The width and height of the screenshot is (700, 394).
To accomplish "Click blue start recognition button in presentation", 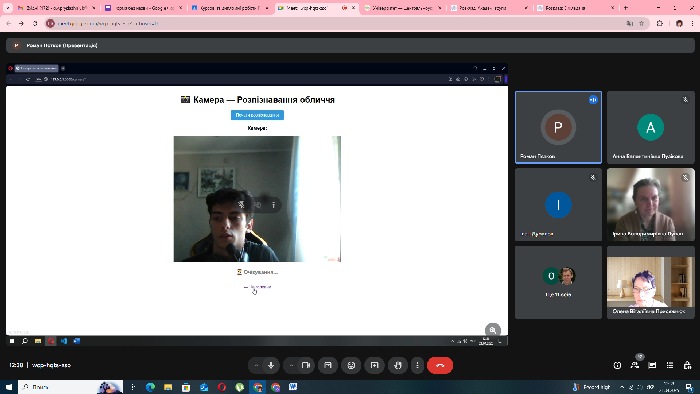I will point(257,115).
